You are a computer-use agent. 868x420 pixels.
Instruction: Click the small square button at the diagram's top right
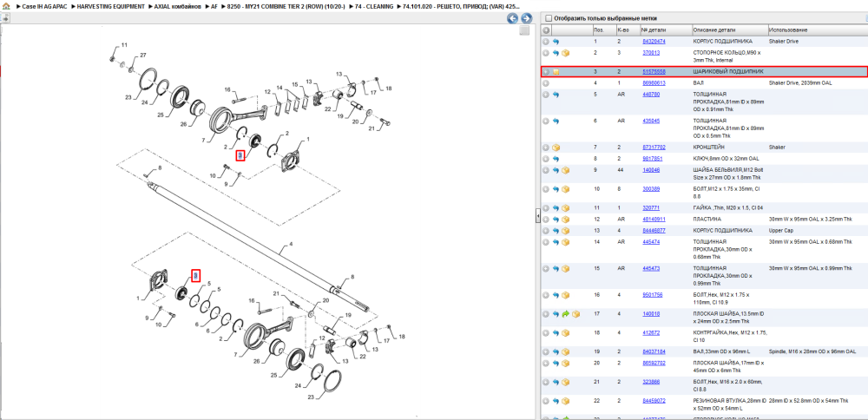(523, 31)
